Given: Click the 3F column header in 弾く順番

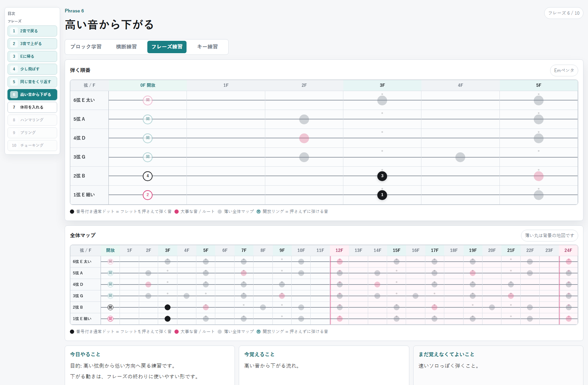Looking at the screenshot, I should pos(382,85).
